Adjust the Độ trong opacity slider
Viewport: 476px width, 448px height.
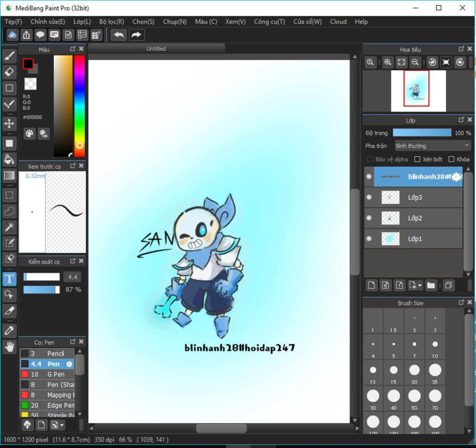pyautogui.click(x=422, y=132)
